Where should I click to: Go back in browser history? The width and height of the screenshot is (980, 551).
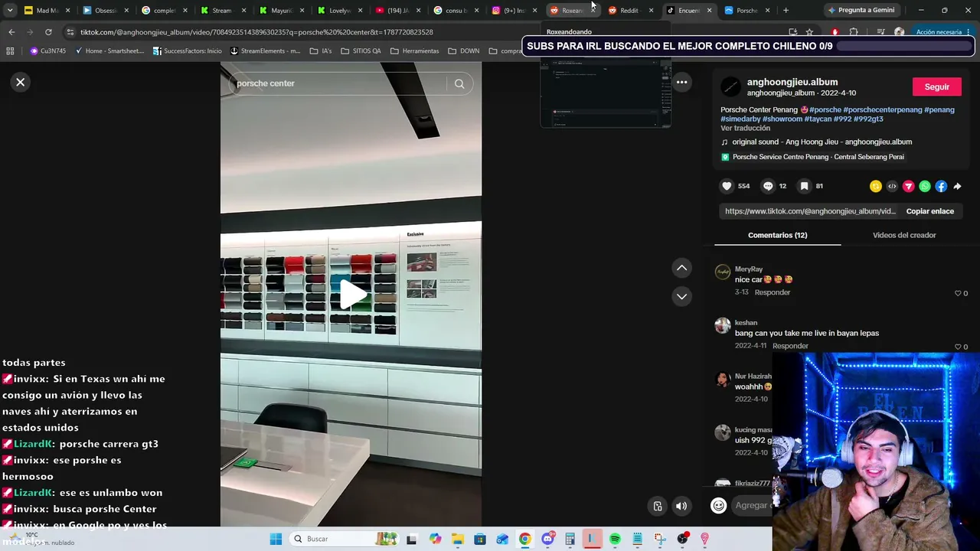pyautogui.click(x=11, y=32)
